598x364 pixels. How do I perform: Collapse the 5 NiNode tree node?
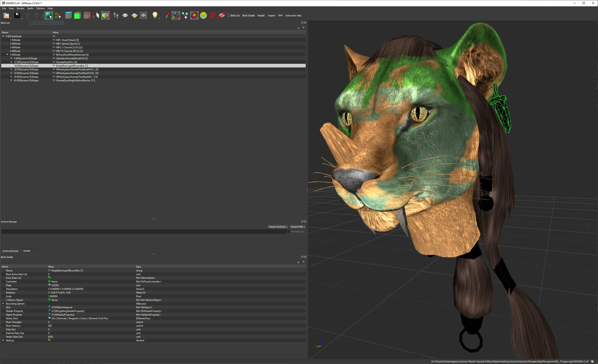(7, 54)
